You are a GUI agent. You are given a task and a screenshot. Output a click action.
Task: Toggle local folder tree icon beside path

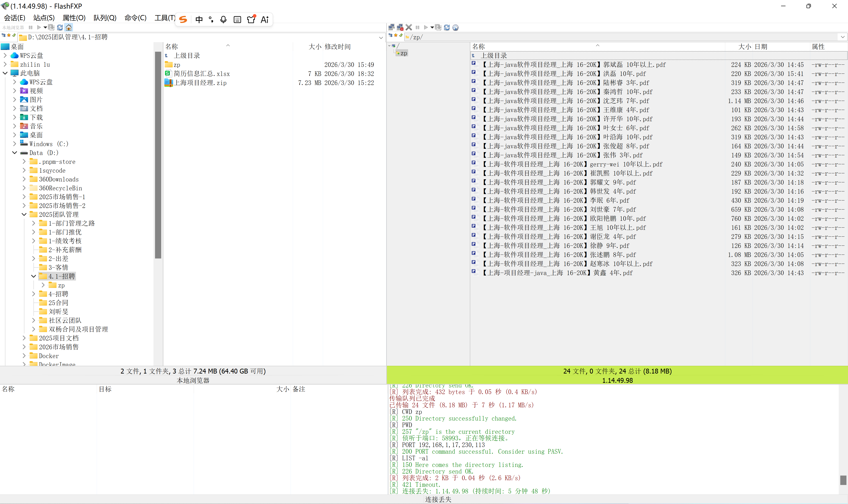(x=3, y=35)
